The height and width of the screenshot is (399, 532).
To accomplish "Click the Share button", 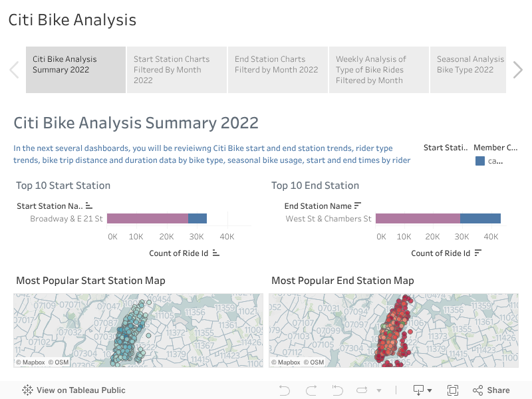I will tap(491, 390).
